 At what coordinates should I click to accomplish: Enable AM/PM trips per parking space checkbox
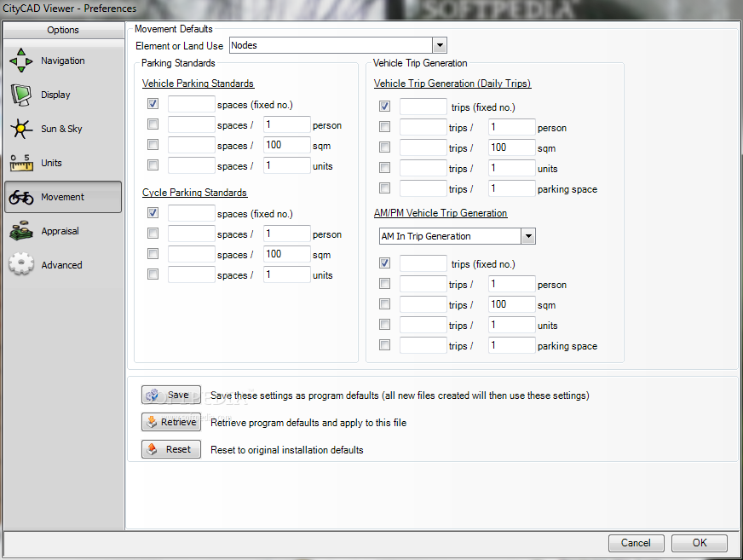tap(385, 344)
